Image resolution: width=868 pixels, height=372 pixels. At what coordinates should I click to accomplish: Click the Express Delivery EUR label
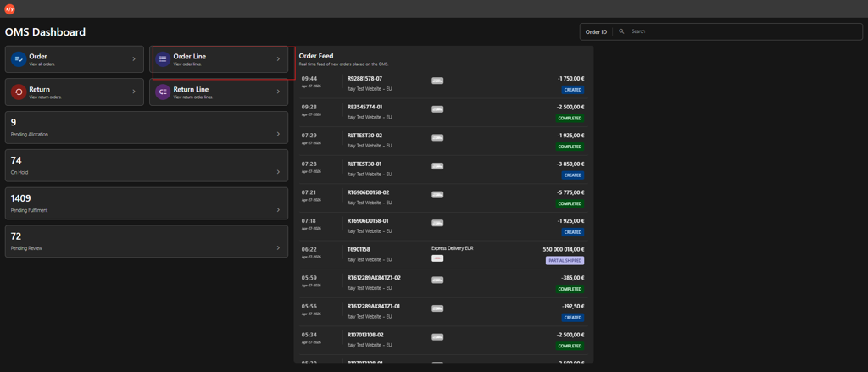pyautogui.click(x=453, y=248)
